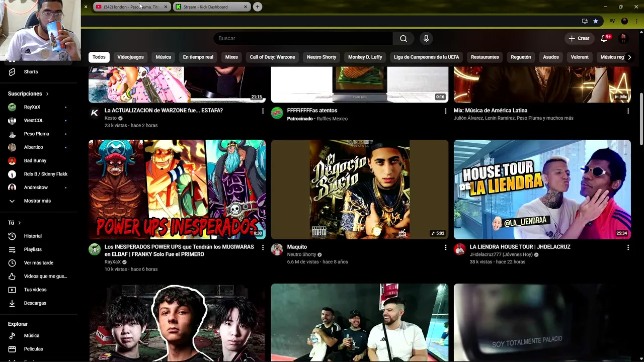The height and width of the screenshot is (362, 644).
Task: Open options for Música de América Latina mix
Action: tap(628, 111)
